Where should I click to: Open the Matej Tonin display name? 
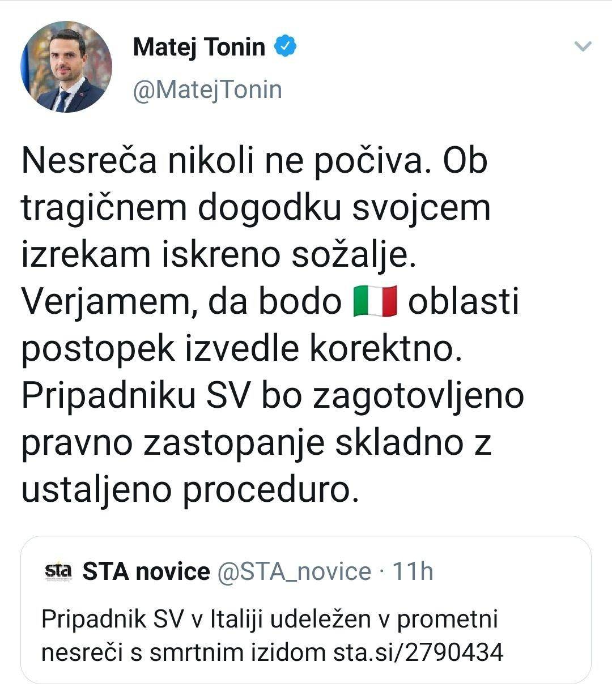pos(199,47)
